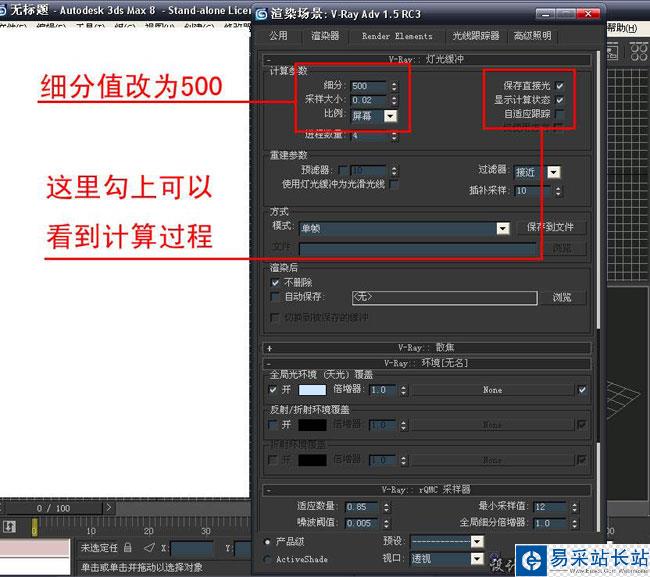Select the 产品级 radio button
650x577 pixels.
click(x=267, y=542)
